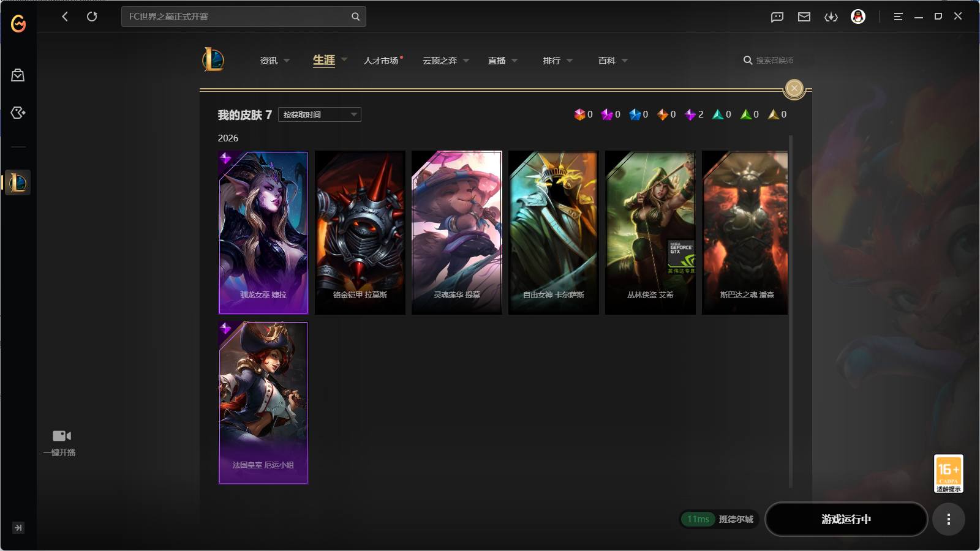980x551 pixels.
Task: Click the 2026 year heading
Action: (228, 138)
